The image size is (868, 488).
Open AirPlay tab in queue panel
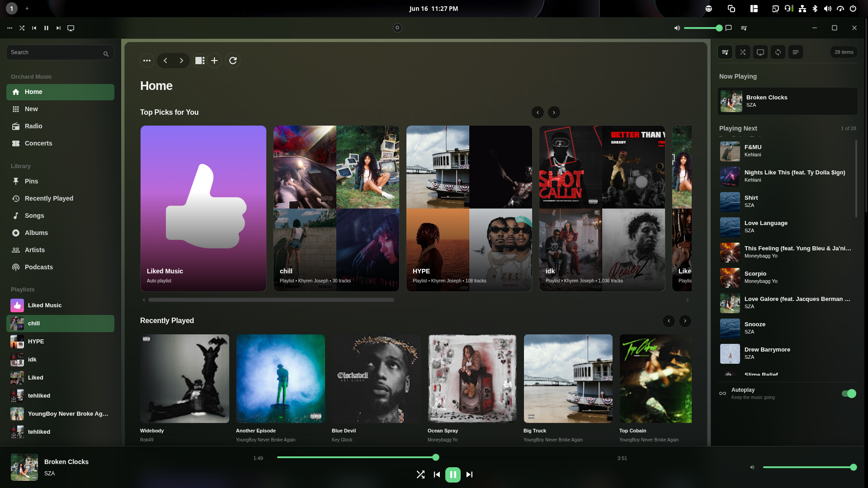point(760,52)
